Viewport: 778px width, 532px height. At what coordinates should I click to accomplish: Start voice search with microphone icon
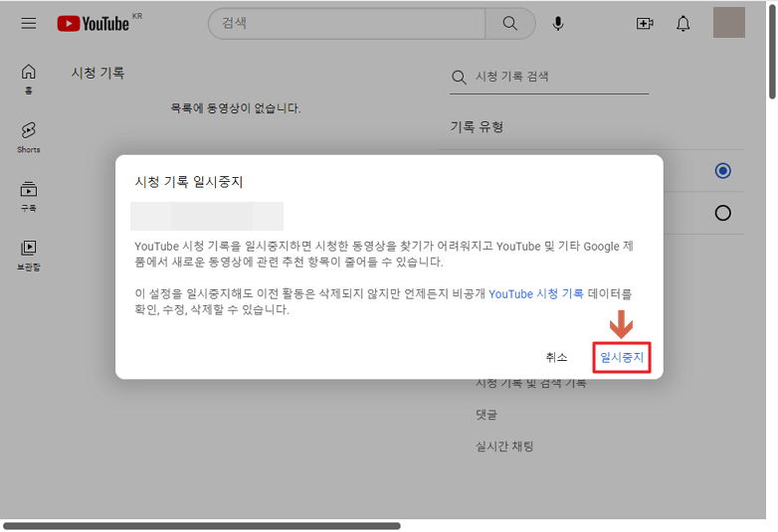(x=558, y=23)
